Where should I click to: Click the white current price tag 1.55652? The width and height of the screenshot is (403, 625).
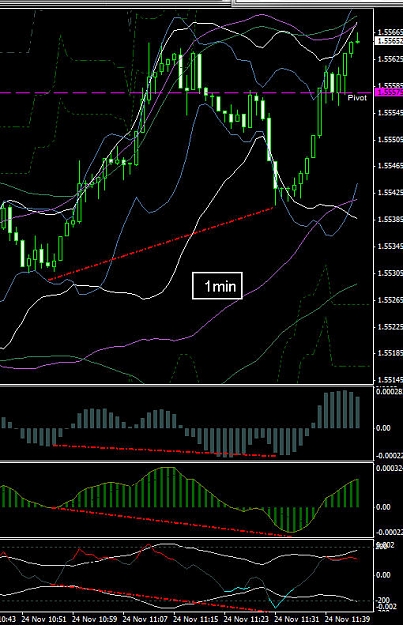[389, 41]
